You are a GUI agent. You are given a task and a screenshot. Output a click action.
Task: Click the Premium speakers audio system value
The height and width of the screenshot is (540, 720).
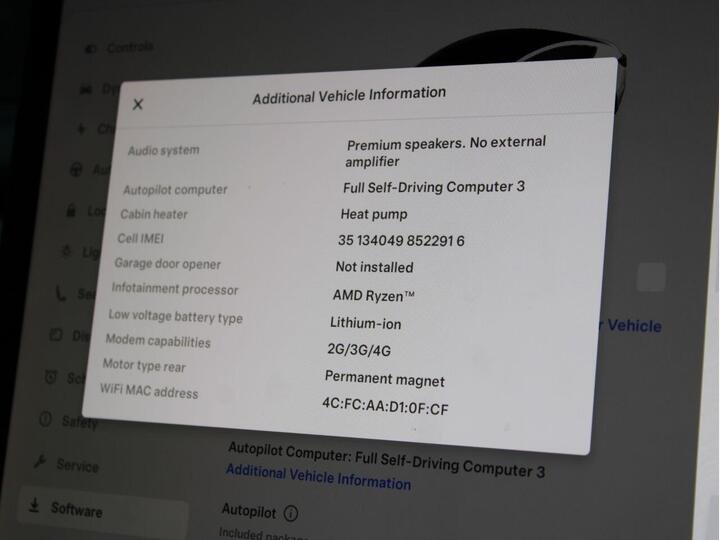(446, 152)
